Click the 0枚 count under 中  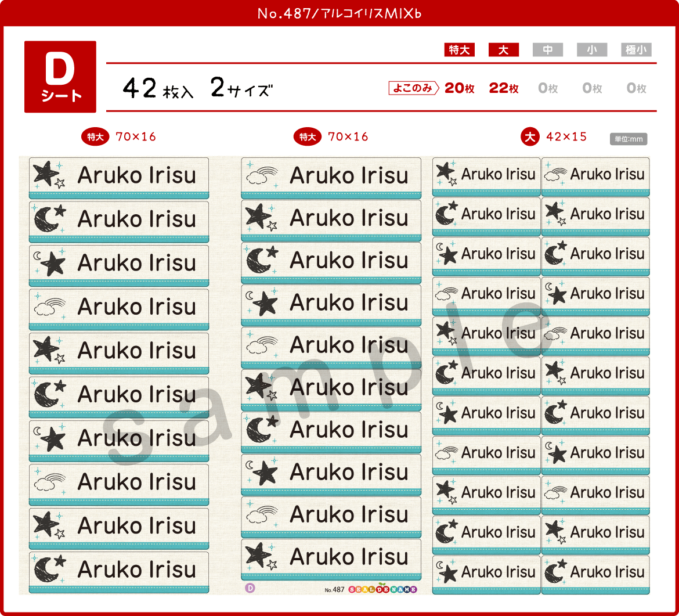548,88
